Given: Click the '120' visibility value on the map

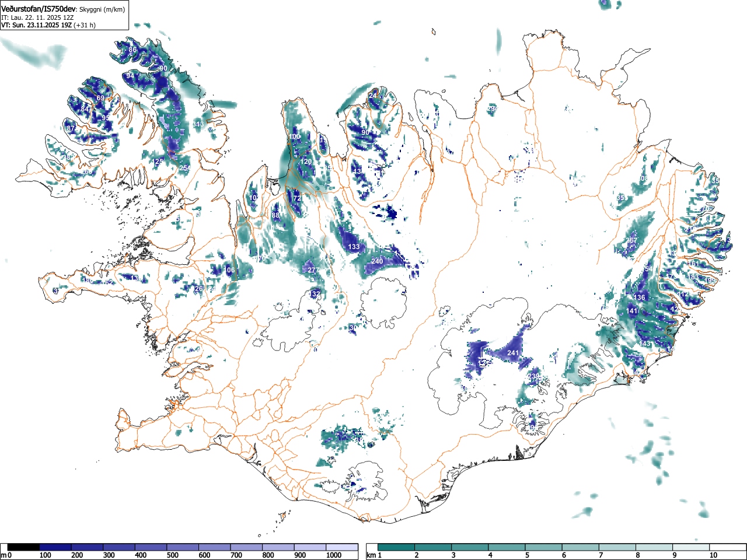Looking at the screenshot, I should pyautogui.click(x=306, y=162).
